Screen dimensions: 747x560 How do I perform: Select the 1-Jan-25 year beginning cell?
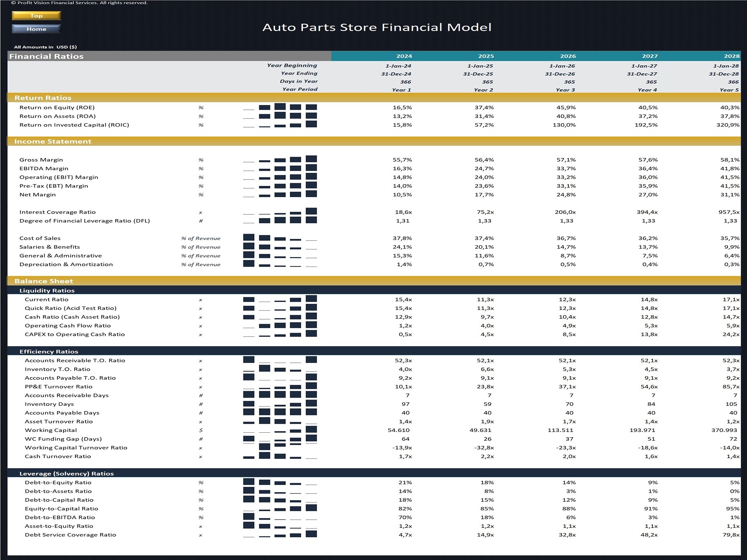coord(480,66)
